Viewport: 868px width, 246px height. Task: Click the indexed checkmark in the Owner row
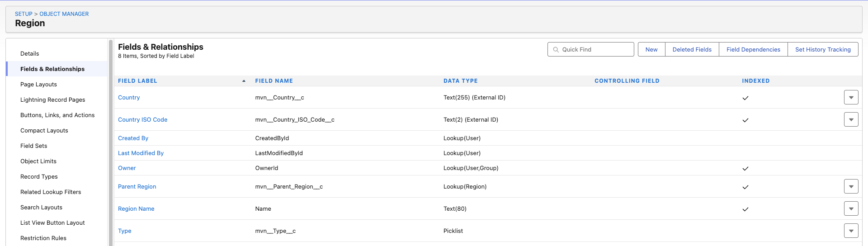click(745, 168)
